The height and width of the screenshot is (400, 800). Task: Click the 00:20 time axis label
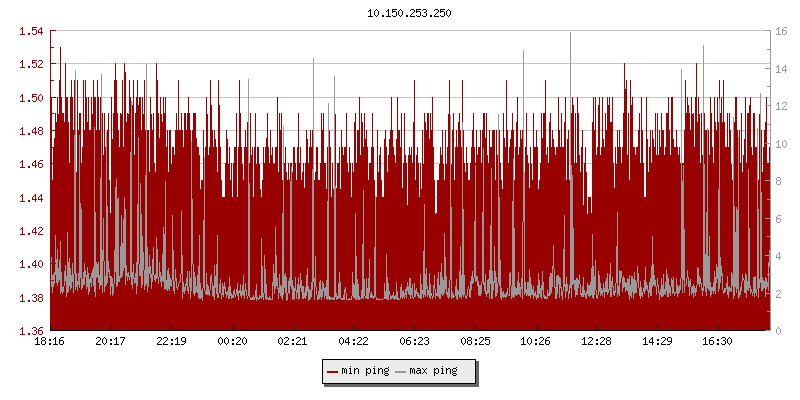pyautogui.click(x=232, y=342)
